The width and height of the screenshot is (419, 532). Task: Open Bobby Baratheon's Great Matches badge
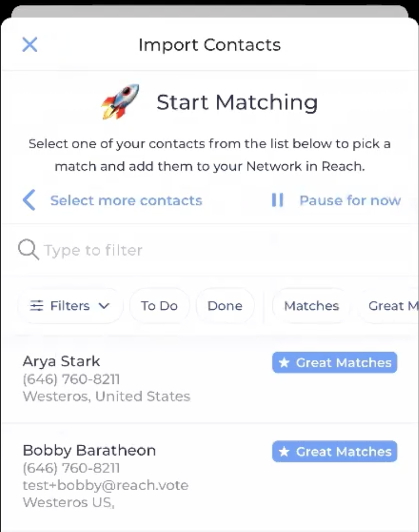(x=334, y=451)
